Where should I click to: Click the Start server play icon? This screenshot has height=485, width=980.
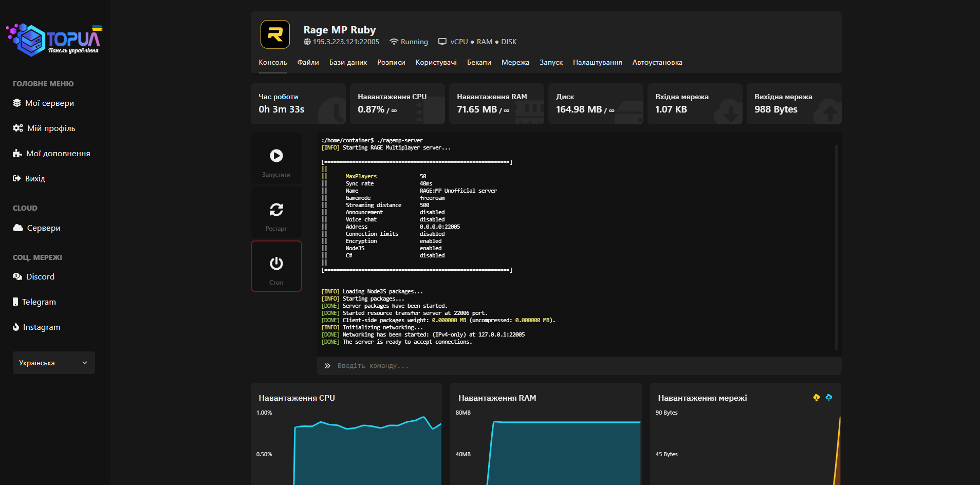click(276, 156)
